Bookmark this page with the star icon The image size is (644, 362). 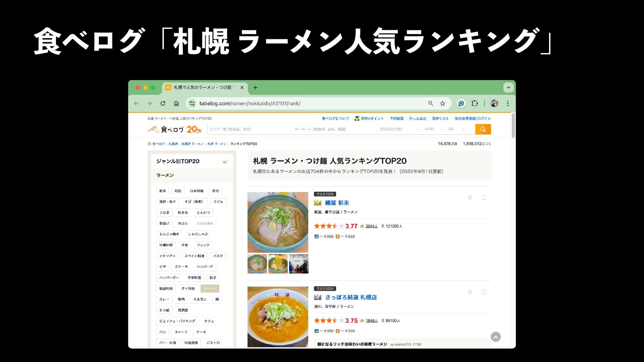coord(443,103)
